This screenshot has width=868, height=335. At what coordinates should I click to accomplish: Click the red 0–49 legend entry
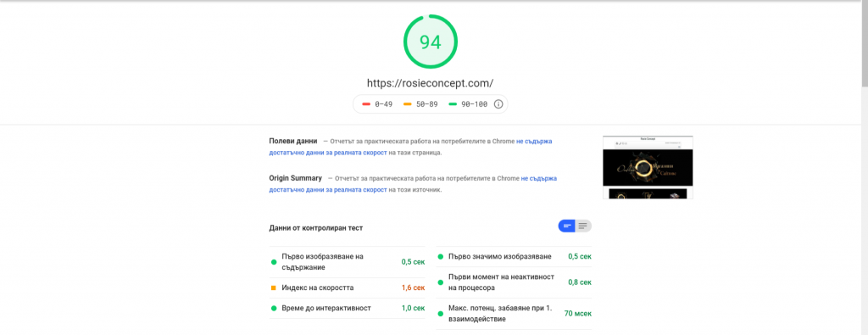377,104
